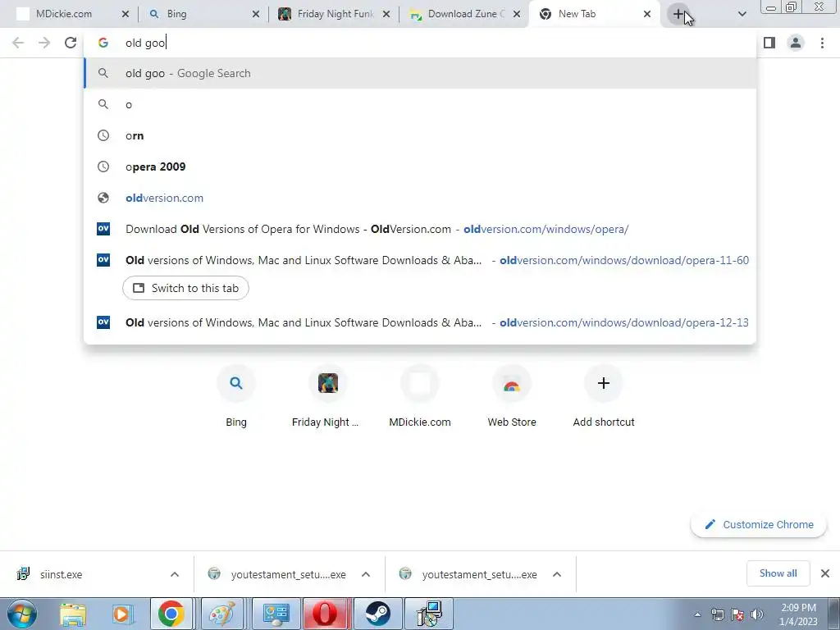Open Paint from the taskbar

click(221, 614)
